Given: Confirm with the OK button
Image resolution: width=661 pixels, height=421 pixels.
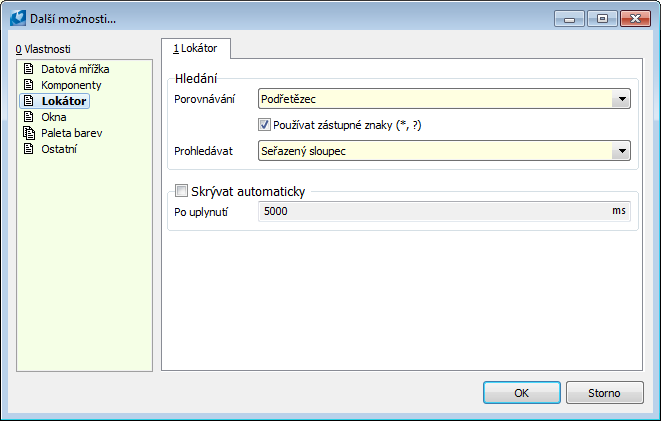Looking at the screenshot, I should click(522, 393).
